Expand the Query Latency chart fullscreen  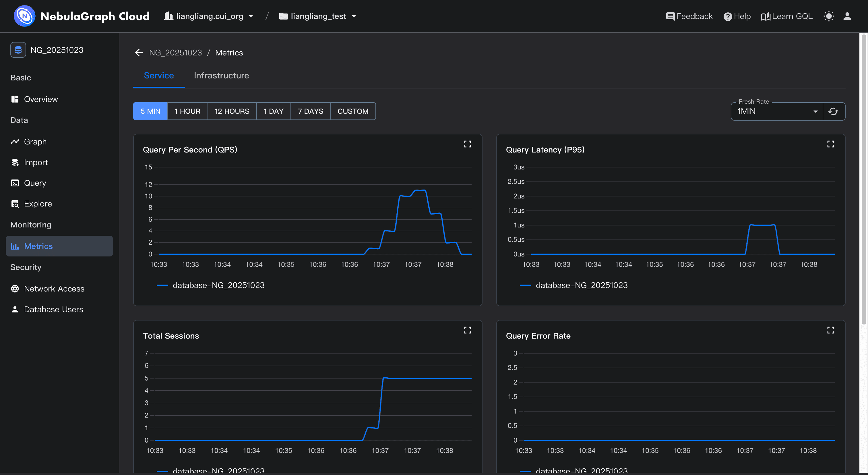coord(830,144)
